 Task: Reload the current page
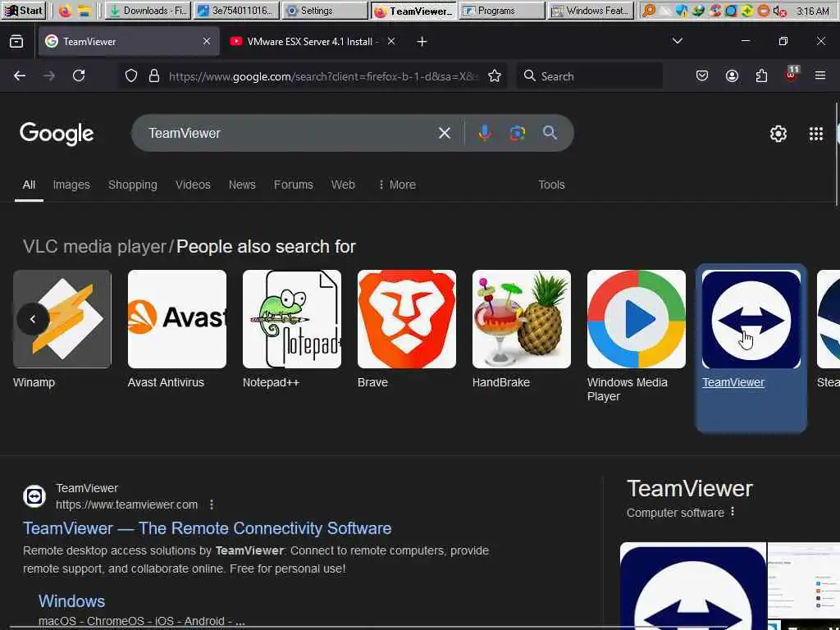point(80,76)
